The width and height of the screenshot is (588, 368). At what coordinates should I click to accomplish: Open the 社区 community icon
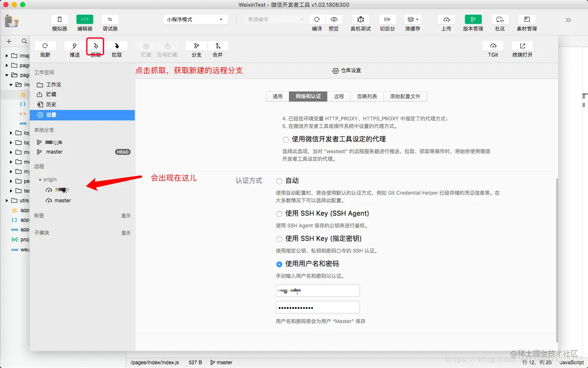pyautogui.click(x=500, y=19)
